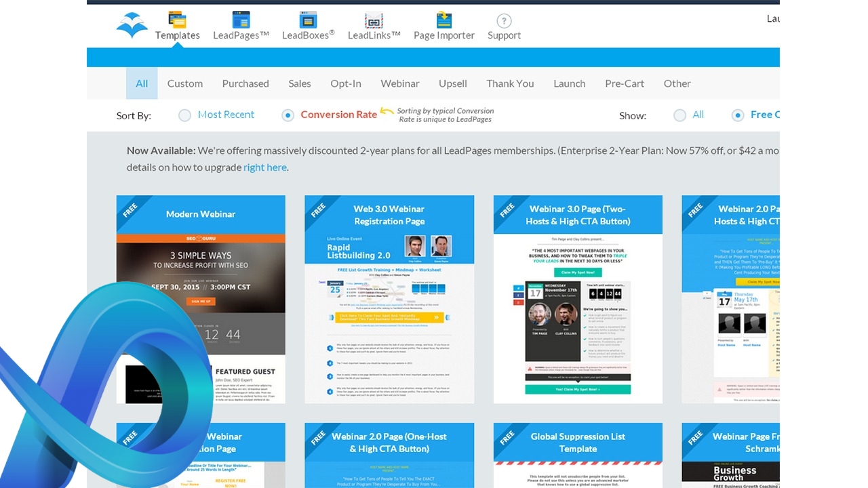The height and width of the screenshot is (488, 868).
Task: Click the Most Recent label text
Action: tap(226, 115)
